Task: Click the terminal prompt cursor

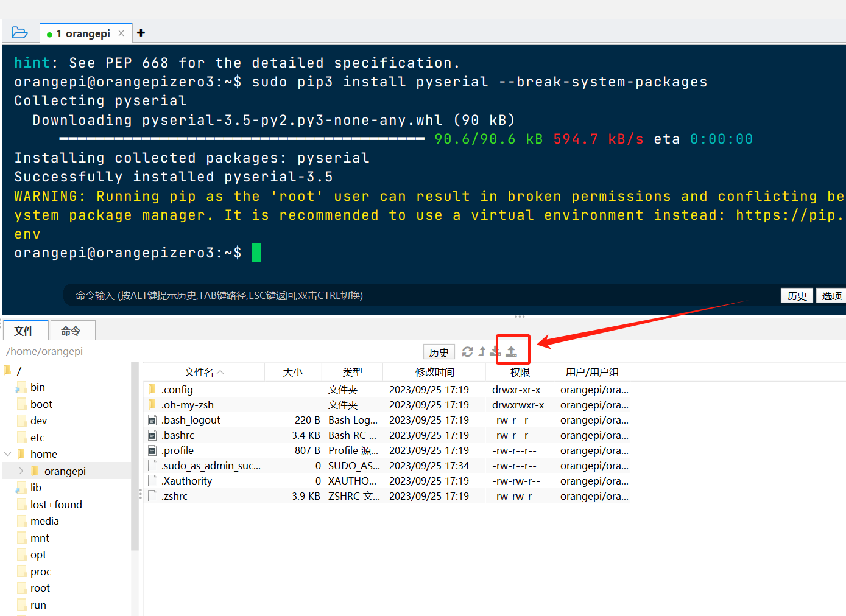Action: coord(256,253)
